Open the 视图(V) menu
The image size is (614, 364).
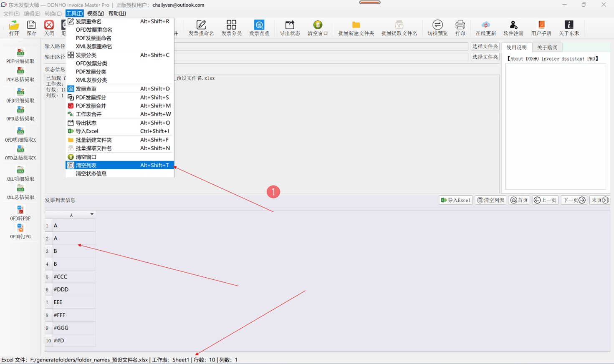pyautogui.click(x=95, y=13)
